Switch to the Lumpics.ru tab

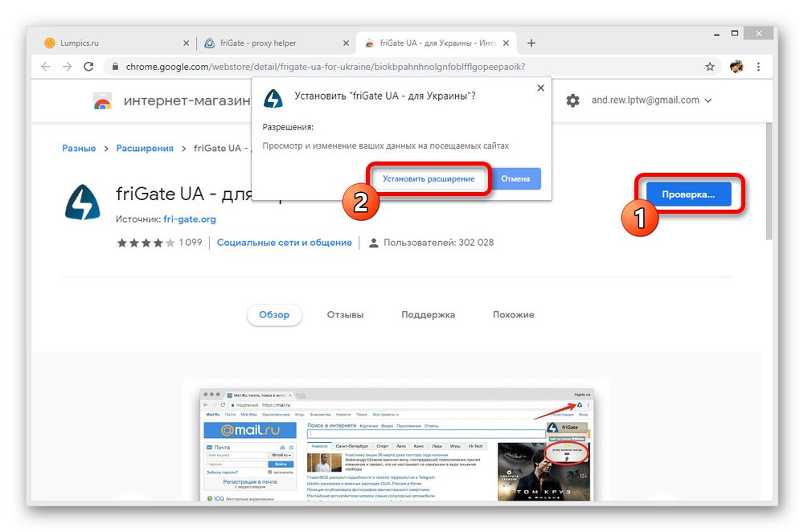(115, 43)
